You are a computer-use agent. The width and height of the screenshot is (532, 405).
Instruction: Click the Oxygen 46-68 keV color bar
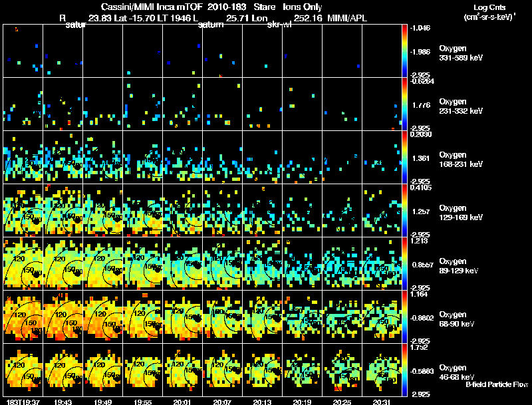click(x=406, y=369)
